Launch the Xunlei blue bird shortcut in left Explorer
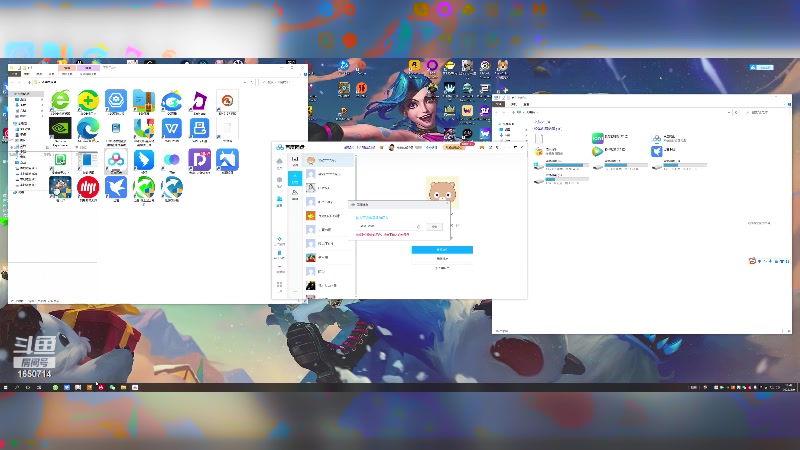The height and width of the screenshot is (450, 800). [116, 187]
